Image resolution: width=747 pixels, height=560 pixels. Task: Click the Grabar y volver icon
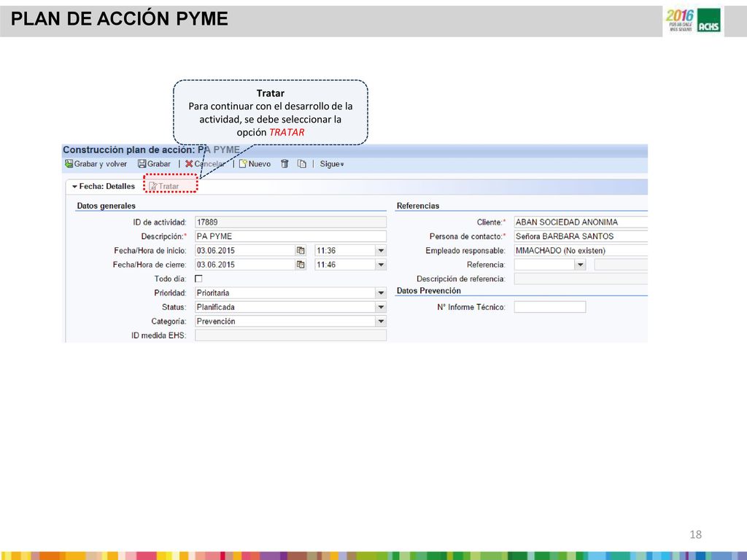pos(69,164)
